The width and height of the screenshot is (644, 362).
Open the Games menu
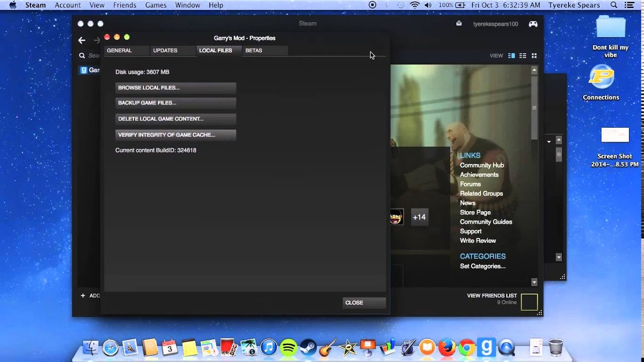point(155,5)
